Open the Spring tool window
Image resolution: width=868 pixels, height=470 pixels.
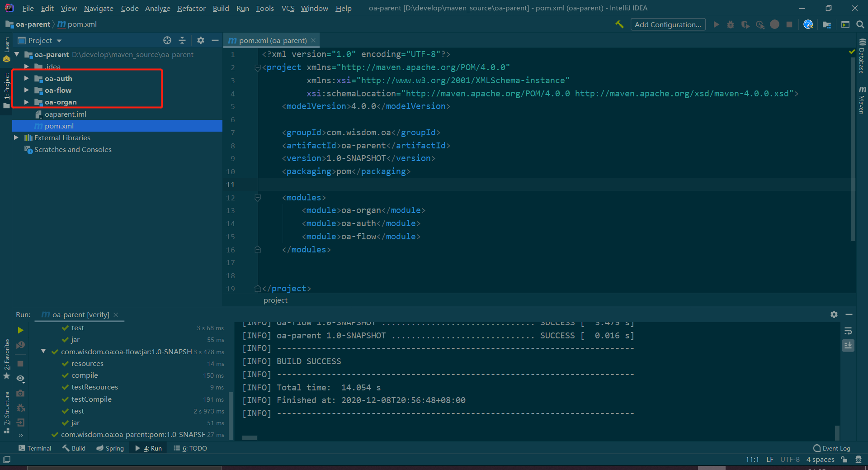coord(110,448)
